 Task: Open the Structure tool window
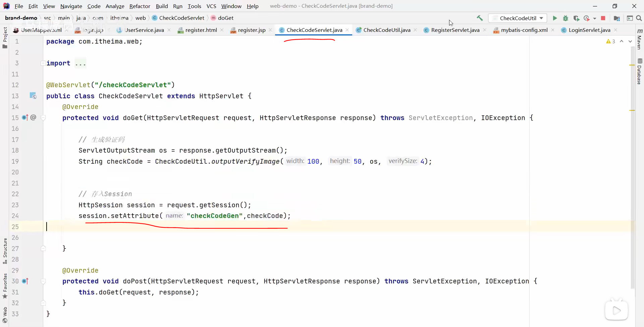click(5, 251)
